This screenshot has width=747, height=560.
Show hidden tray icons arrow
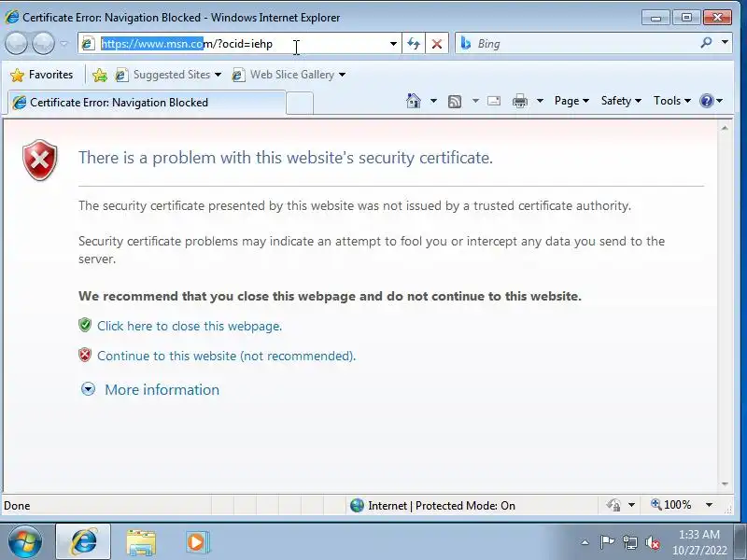tap(585, 542)
